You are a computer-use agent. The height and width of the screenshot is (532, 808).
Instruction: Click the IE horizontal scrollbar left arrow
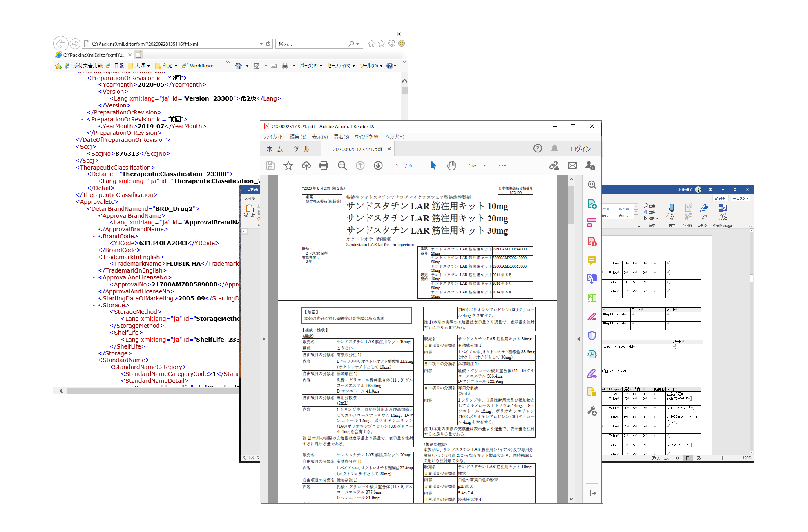pos(61,391)
